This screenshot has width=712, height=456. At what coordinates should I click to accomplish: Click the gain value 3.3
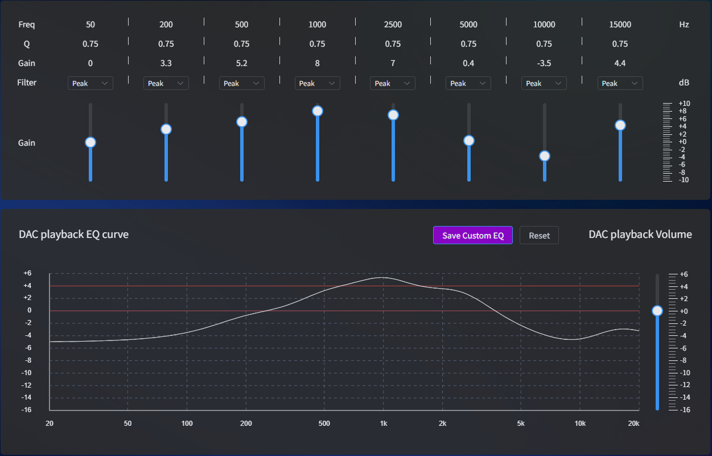(x=166, y=63)
